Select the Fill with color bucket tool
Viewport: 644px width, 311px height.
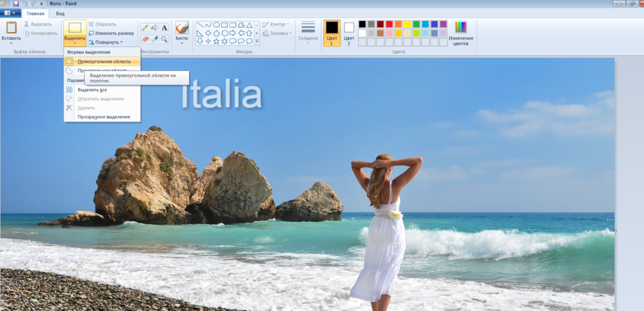154,28
